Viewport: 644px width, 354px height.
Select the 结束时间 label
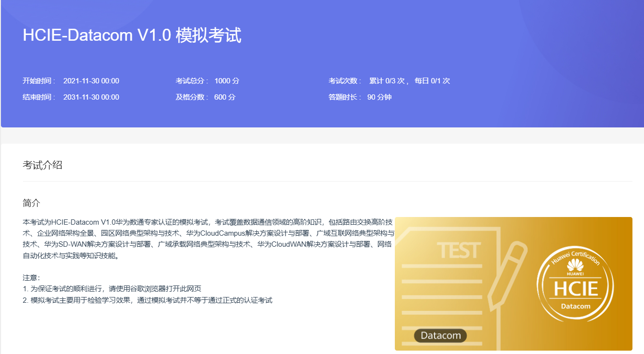(39, 97)
